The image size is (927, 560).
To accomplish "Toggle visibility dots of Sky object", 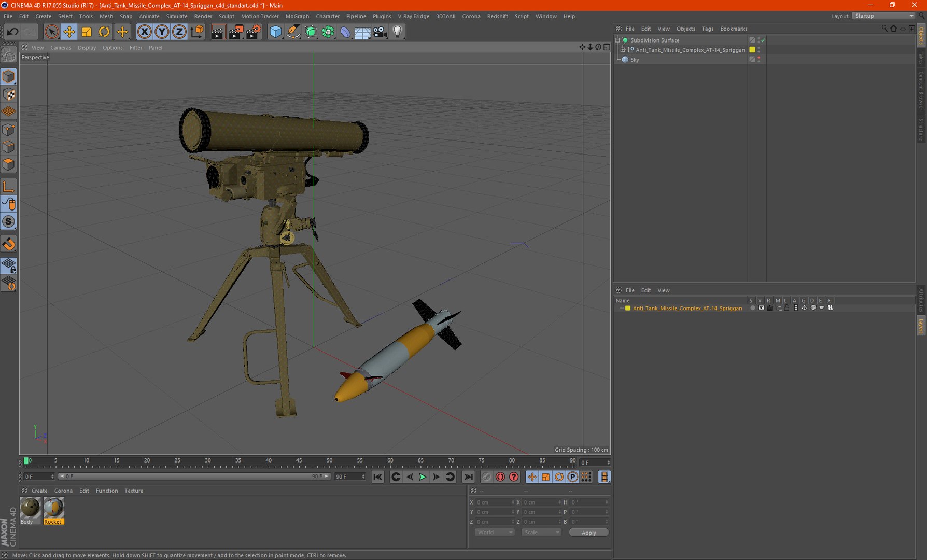I will pos(759,59).
